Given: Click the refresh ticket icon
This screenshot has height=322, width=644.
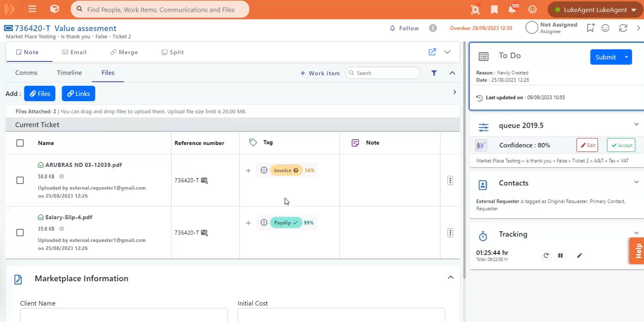Looking at the screenshot, I should click(x=623, y=28).
